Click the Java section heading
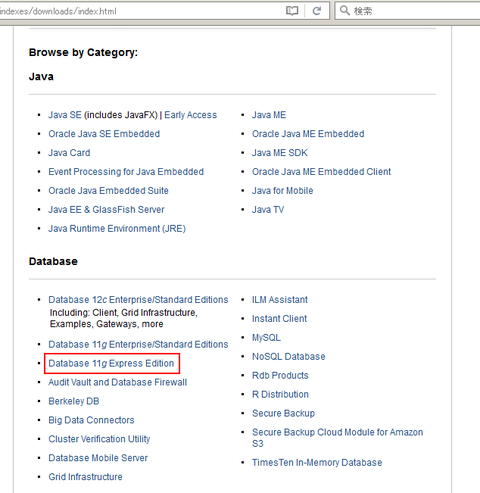The height and width of the screenshot is (493, 480). click(41, 77)
